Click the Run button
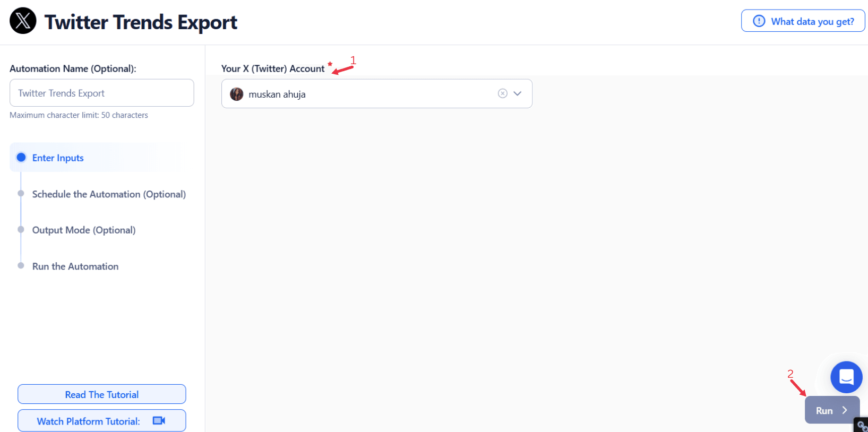Image resolution: width=868 pixels, height=432 pixels. tap(832, 410)
